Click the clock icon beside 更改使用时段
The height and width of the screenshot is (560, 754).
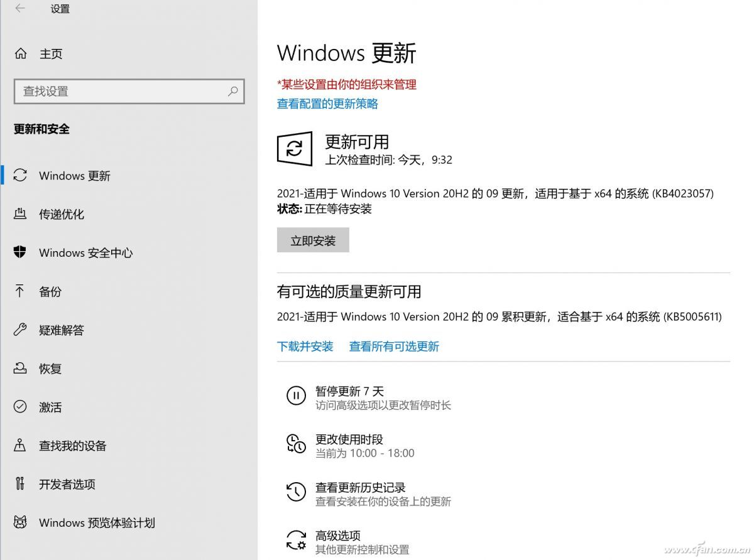296,444
